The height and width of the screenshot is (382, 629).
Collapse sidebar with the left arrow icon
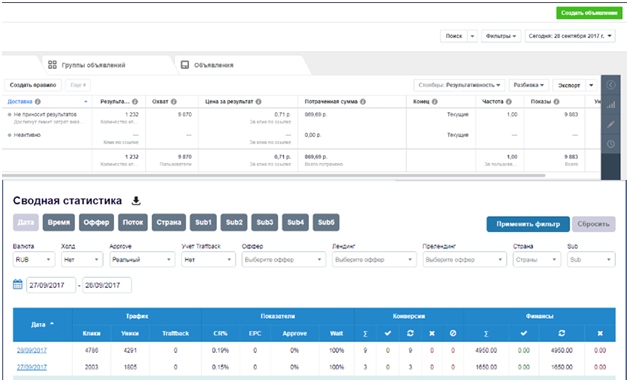[x=611, y=85]
